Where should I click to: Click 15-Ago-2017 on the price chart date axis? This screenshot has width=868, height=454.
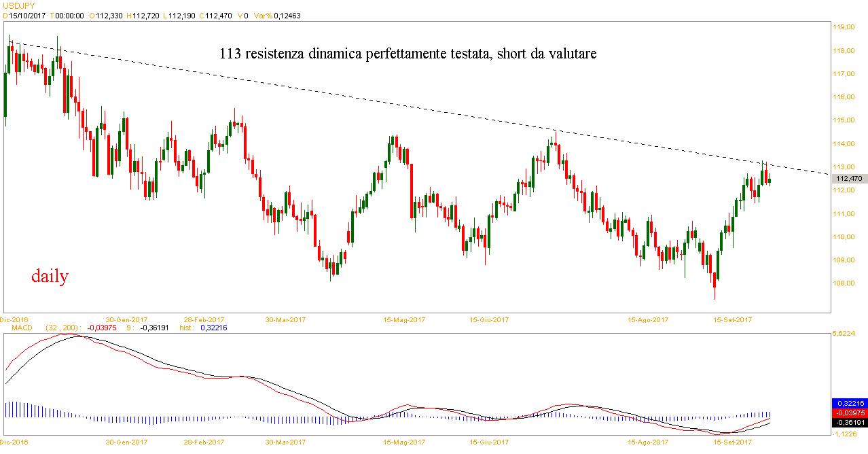[x=648, y=319]
